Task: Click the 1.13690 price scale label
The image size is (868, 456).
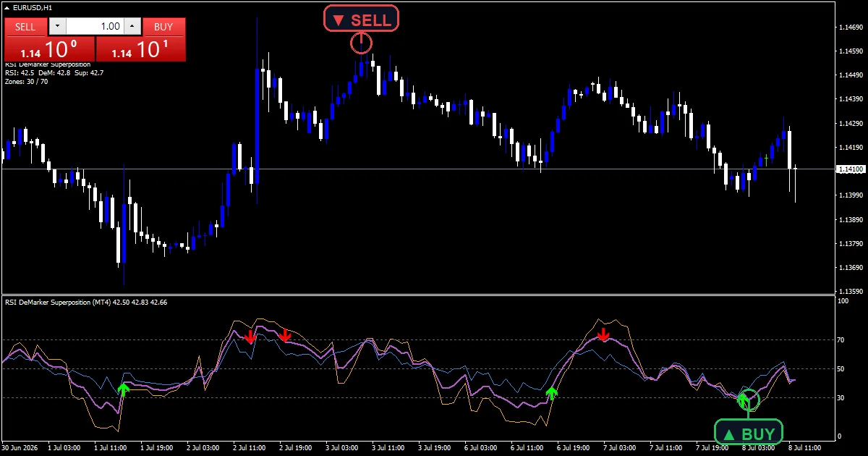Action: 853,268
